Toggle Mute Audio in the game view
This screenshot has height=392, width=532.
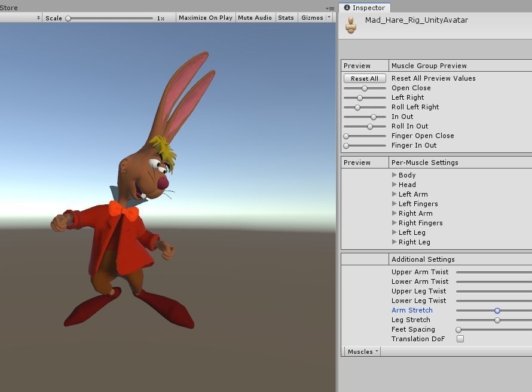pos(255,18)
